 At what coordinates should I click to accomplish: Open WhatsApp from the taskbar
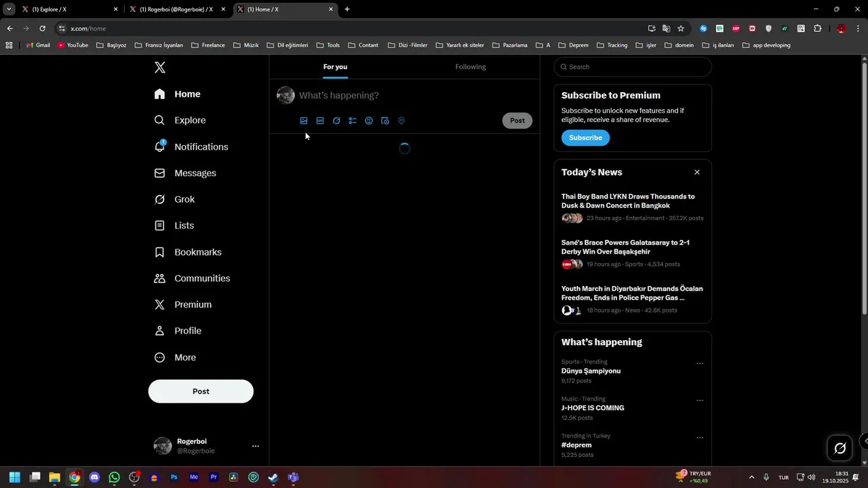coord(114,477)
